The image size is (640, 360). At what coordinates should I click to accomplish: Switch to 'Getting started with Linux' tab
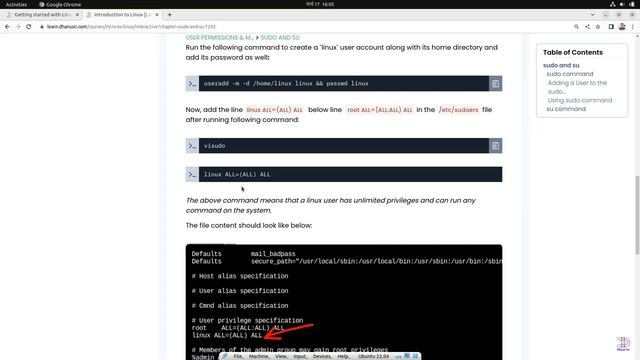(x=41, y=15)
